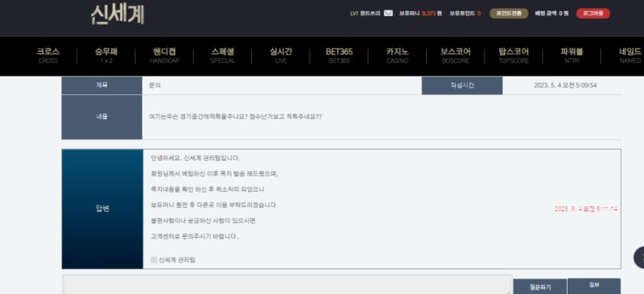Click the 보유포인트 0 value

click(x=465, y=13)
